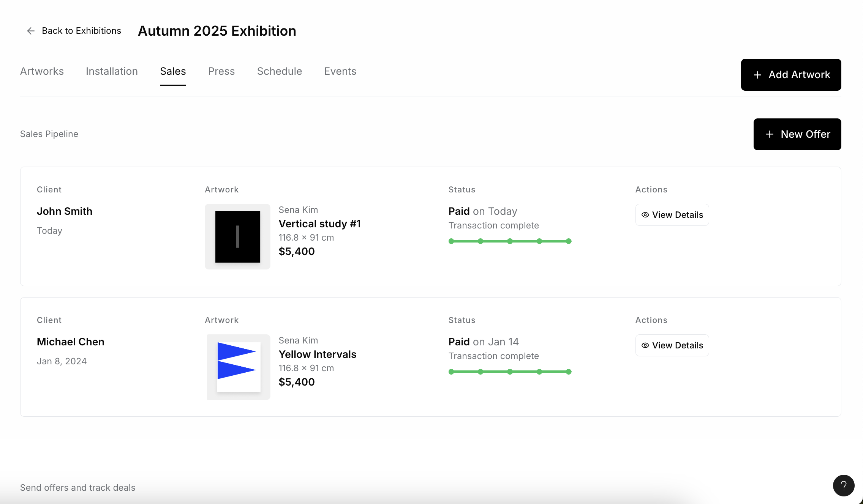Image resolution: width=863 pixels, height=504 pixels.
Task: Click the back arrow to Exhibitions
Action: 30,31
